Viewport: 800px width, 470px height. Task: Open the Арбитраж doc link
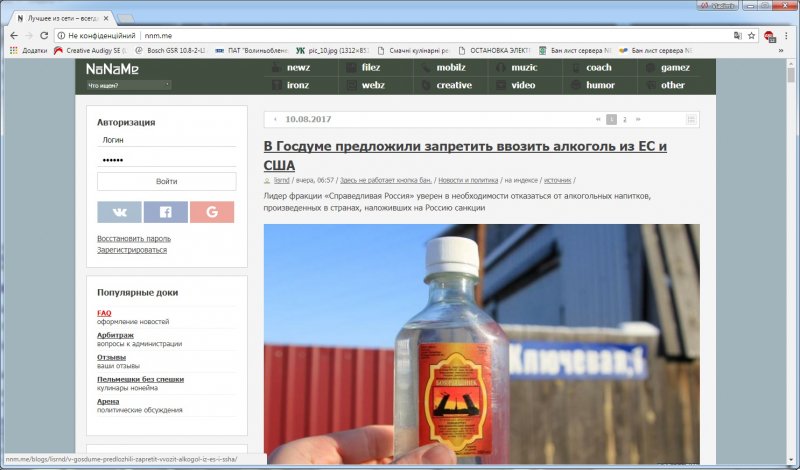[x=115, y=335]
